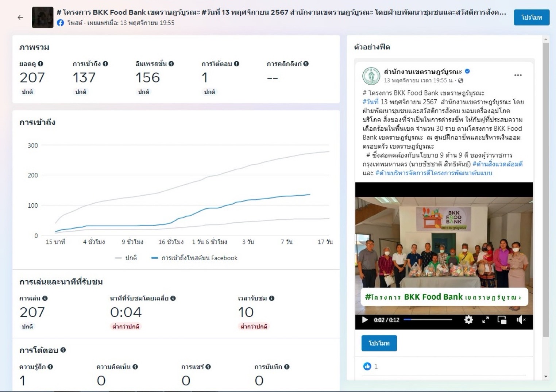Screen dimensions: 556x392
Task: Show info for ยอดดู metric
Action: [x=40, y=64]
